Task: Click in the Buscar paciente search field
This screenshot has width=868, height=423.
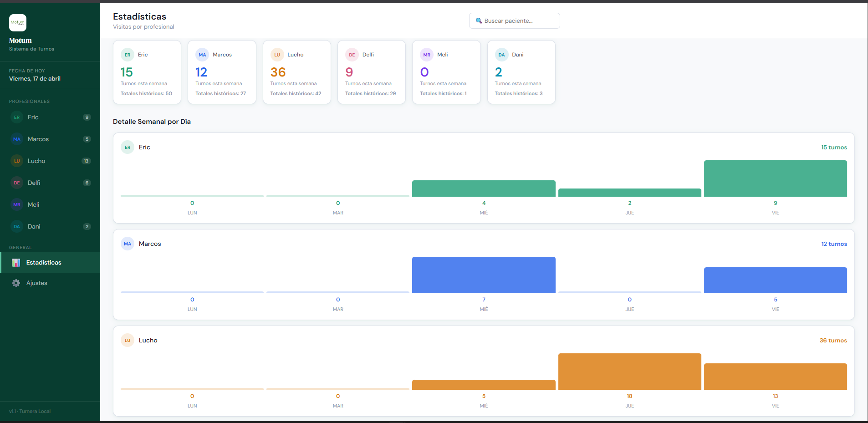Action: pos(519,21)
